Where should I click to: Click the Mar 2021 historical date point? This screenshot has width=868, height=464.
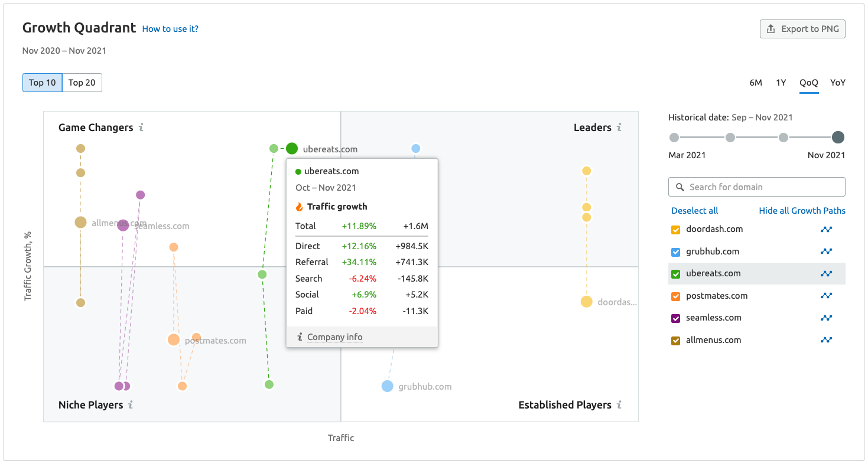click(x=674, y=138)
